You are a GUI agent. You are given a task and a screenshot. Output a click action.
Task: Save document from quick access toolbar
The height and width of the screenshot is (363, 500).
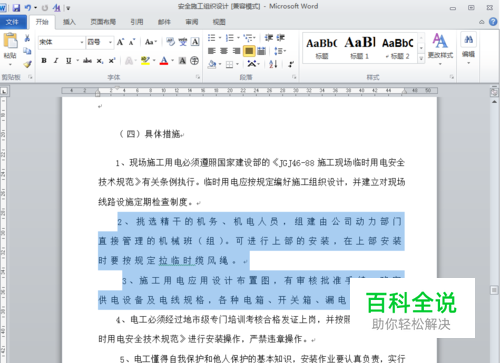point(16,7)
